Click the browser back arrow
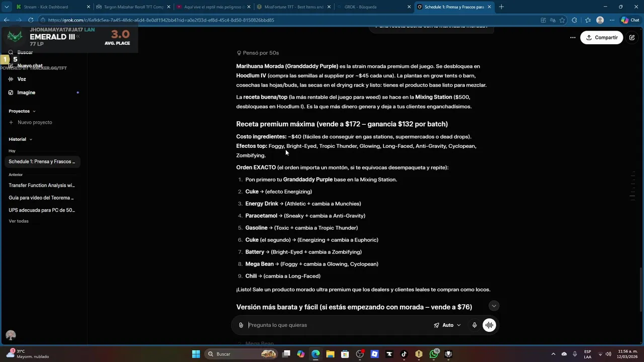This screenshot has height=362, width=644. click(x=7, y=20)
